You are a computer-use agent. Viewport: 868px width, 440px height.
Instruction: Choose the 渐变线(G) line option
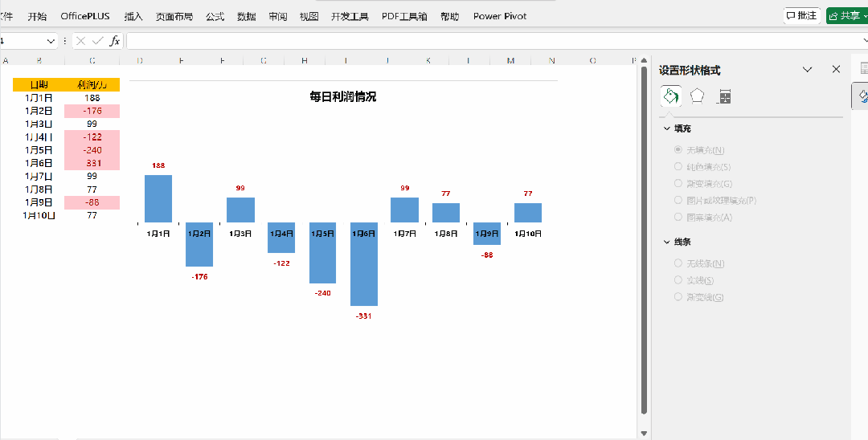pos(679,297)
